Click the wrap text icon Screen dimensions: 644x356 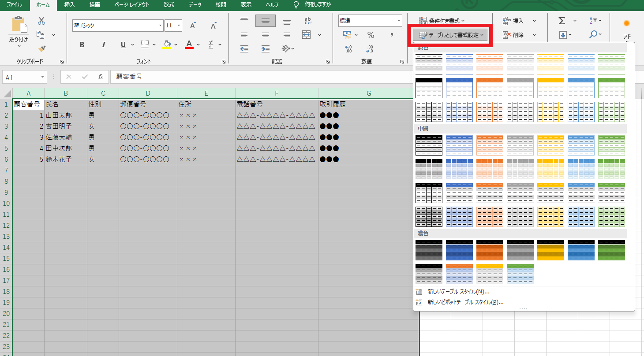click(308, 21)
